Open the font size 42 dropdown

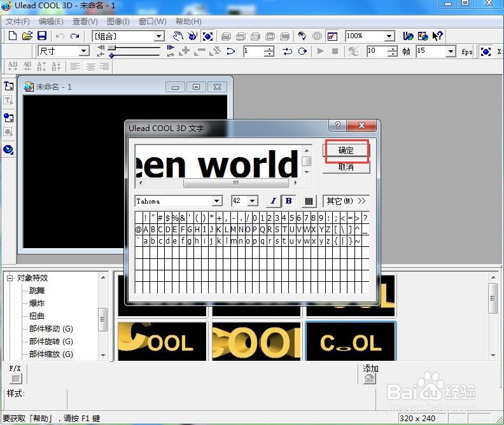point(253,201)
